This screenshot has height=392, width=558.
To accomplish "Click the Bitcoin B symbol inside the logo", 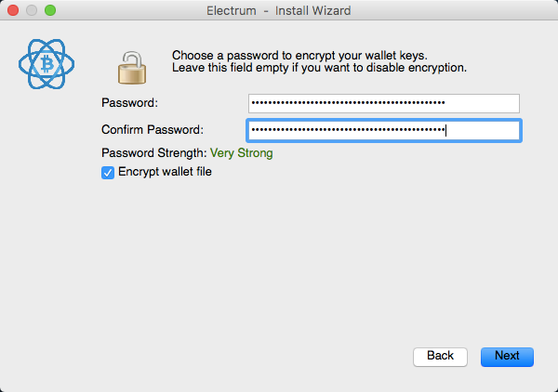I will [47, 64].
